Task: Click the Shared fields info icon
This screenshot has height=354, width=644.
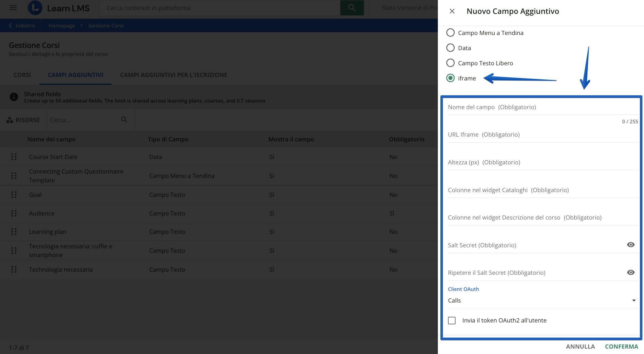Action: (x=14, y=97)
